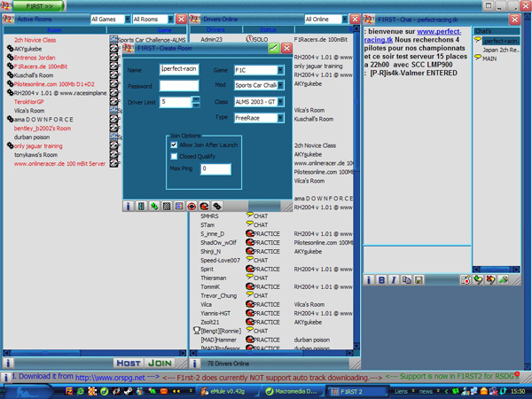The height and width of the screenshot is (399, 532).
Task: Click green key icon in chat toolbar
Action: click(x=503, y=280)
